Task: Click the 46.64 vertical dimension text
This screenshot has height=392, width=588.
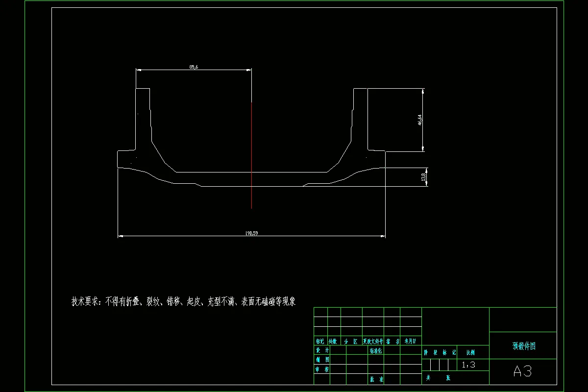Action: pos(420,120)
